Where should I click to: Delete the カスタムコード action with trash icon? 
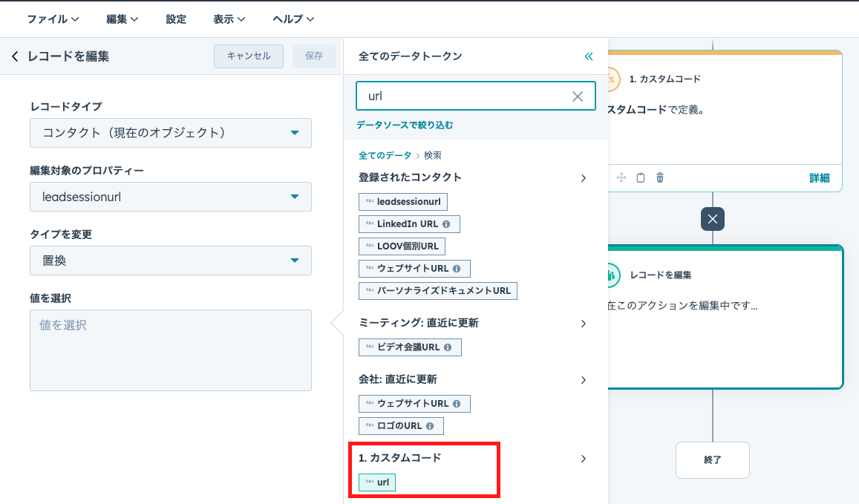coord(660,177)
